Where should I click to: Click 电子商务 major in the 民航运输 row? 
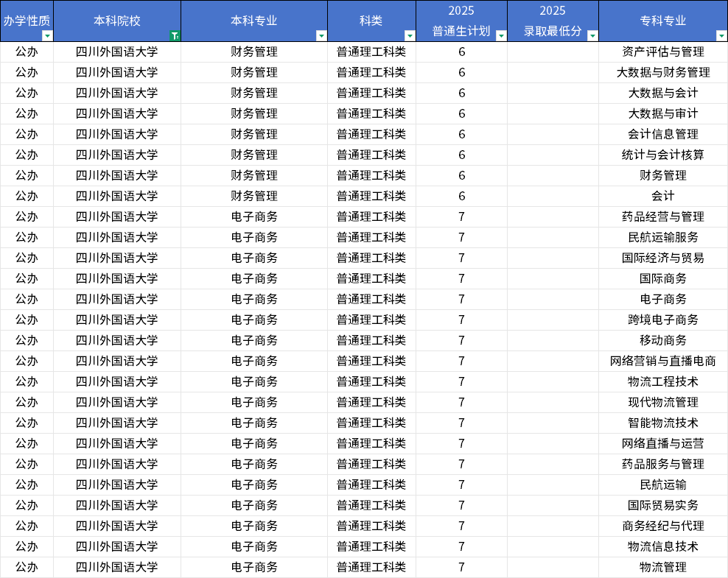(x=254, y=484)
